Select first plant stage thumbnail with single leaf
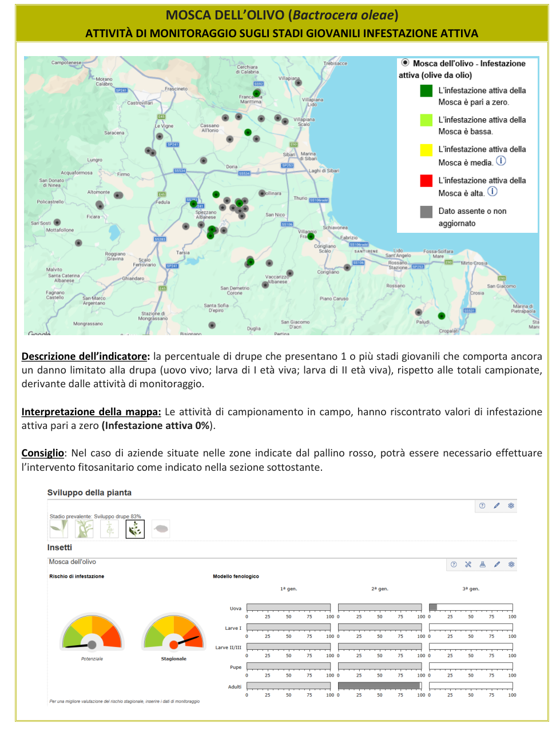The height and width of the screenshot is (731, 560). coord(59,529)
